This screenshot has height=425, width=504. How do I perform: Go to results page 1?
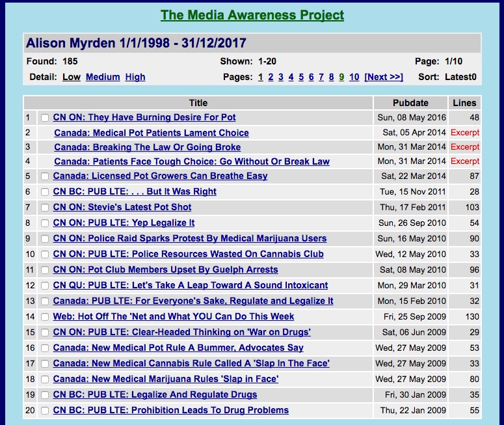pyautogui.click(x=261, y=77)
